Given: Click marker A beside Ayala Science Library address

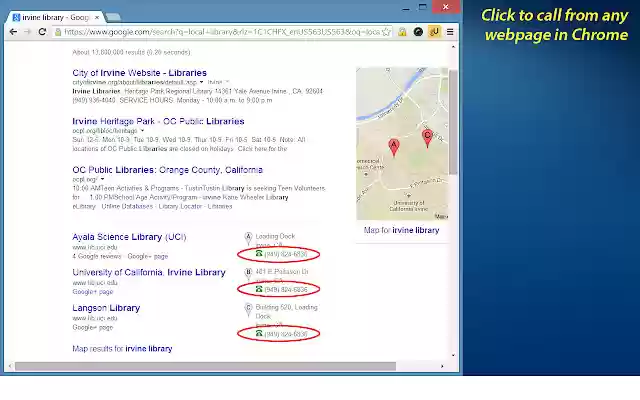Looking at the screenshot, I should pos(248,238).
